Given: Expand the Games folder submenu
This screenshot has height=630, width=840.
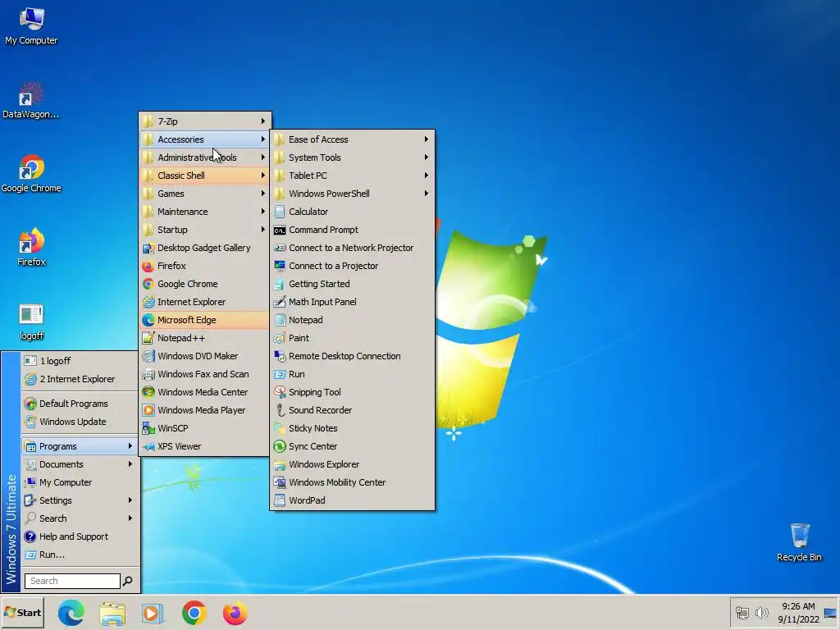Looking at the screenshot, I should tap(204, 194).
